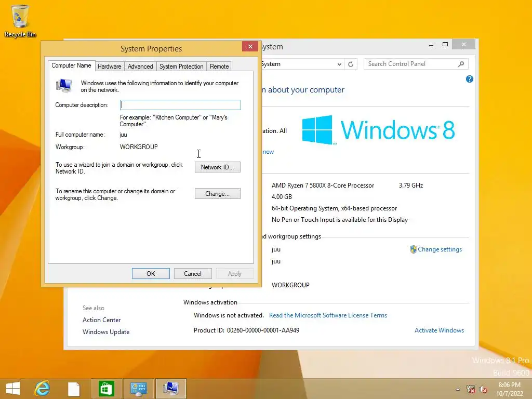This screenshot has width=532, height=399.
Task: Click the 4.00 GB memory value
Action: tap(282, 197)
